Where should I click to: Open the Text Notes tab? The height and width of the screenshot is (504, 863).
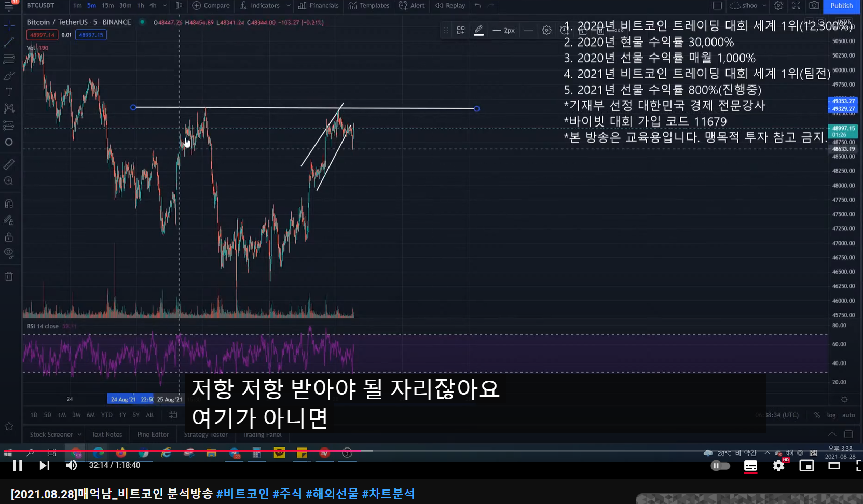[107, 435]
